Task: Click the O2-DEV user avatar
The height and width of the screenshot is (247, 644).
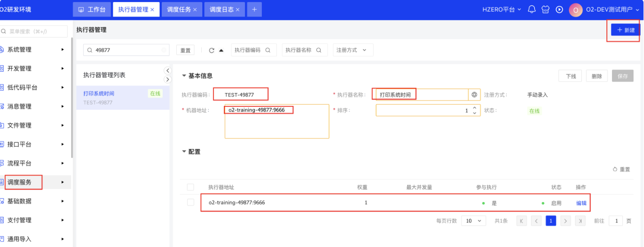Action: click(576, 9)
